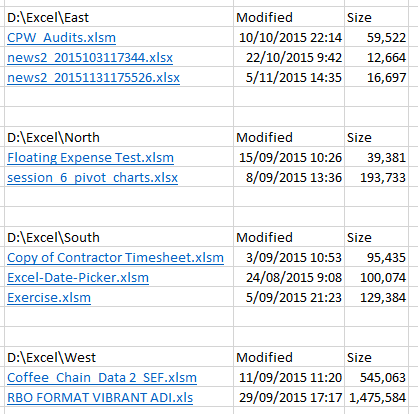Open RBO FORMAT VIBRANT ADI.xls link
The width and height of the screenshot is (418, 414).
click(x=100, y=398)
